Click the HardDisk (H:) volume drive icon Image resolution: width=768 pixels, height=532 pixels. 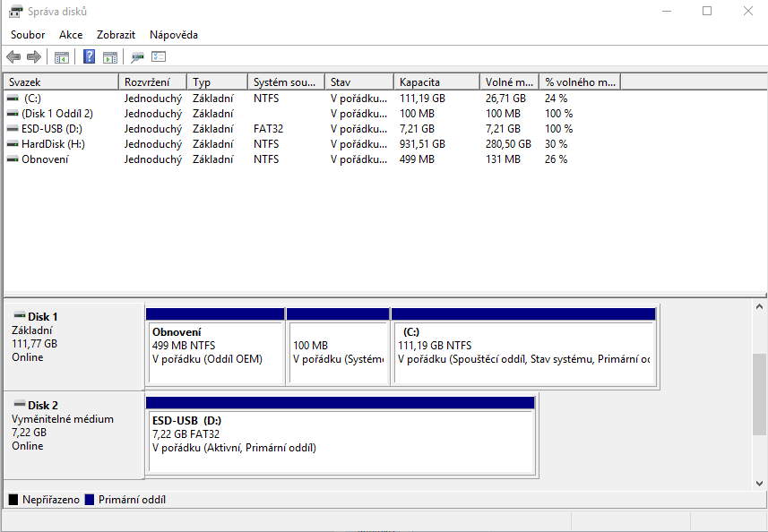click(13, 144)
